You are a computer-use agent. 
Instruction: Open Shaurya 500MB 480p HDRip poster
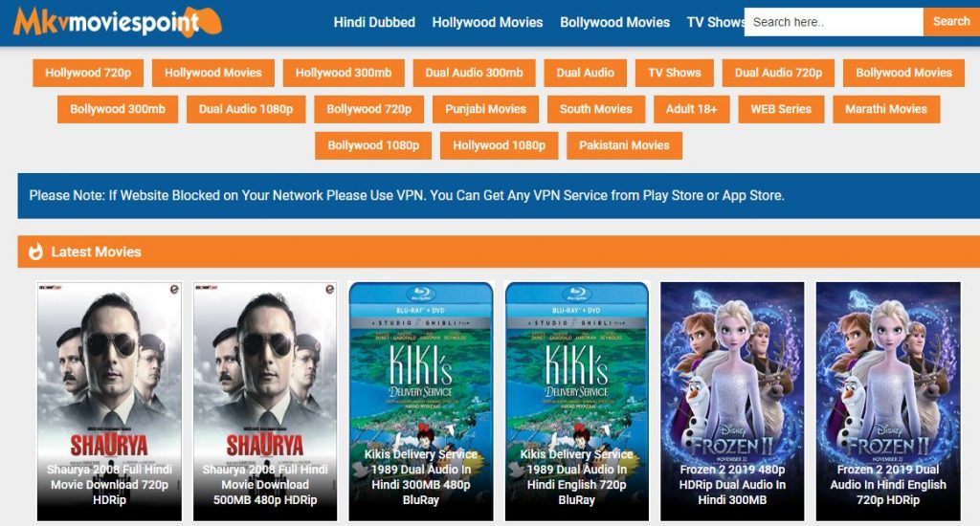tap(265, 402)
